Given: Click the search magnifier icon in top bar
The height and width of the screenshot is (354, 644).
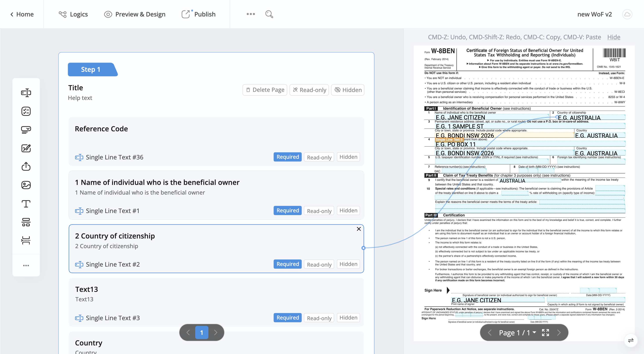Looking at the screenshot, I should click(269, 14).
